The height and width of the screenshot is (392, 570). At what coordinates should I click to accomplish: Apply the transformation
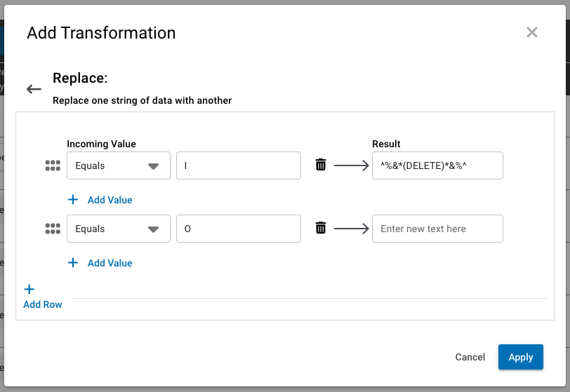pos(521,357)
